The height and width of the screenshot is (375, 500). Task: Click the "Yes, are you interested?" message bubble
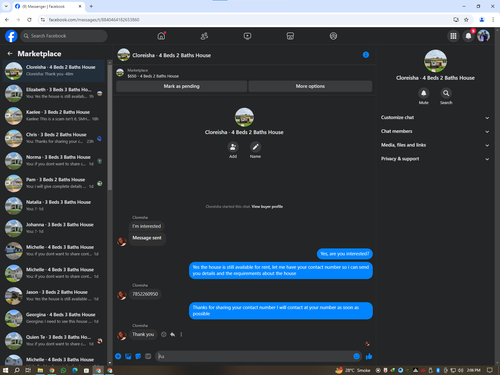pos(345,254)
